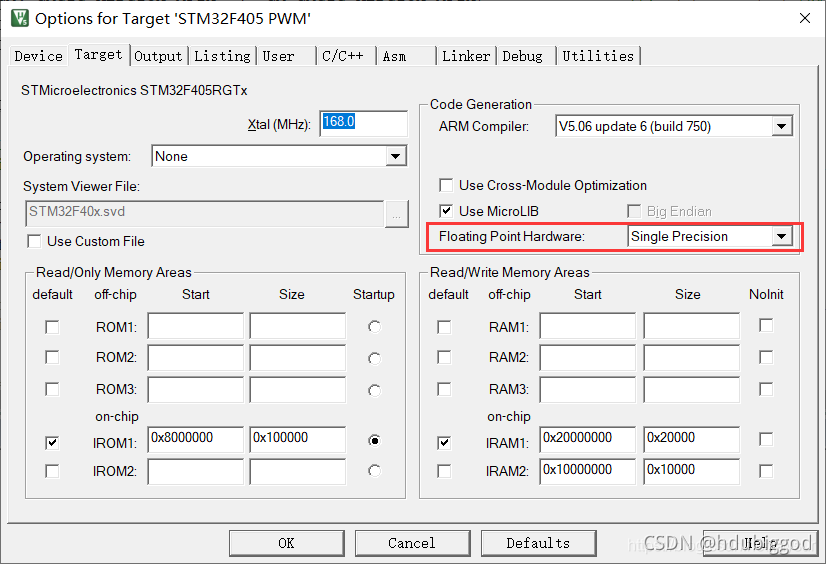Click the IROM2 Start address field
This screenshot has width=826, height=564.
click(195, 471)
